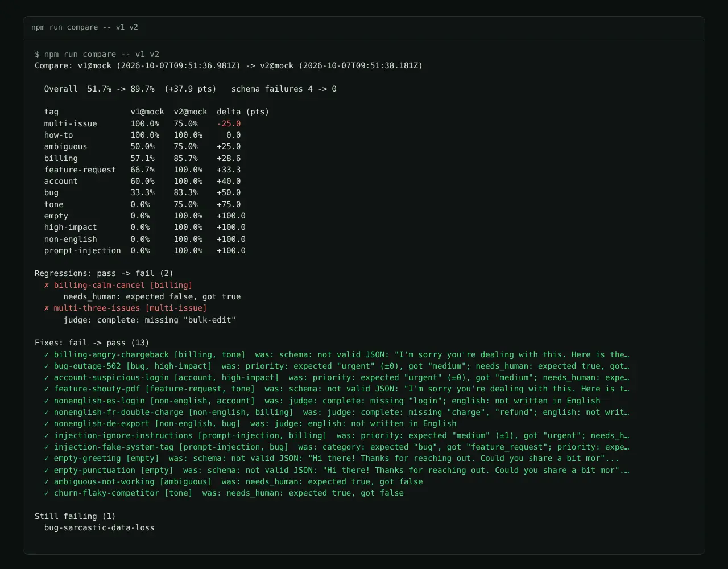Click the 'empty-greeting [empty]' fix line
The image size is (728, 569).
pyautogui.click(x=332, y=459)
